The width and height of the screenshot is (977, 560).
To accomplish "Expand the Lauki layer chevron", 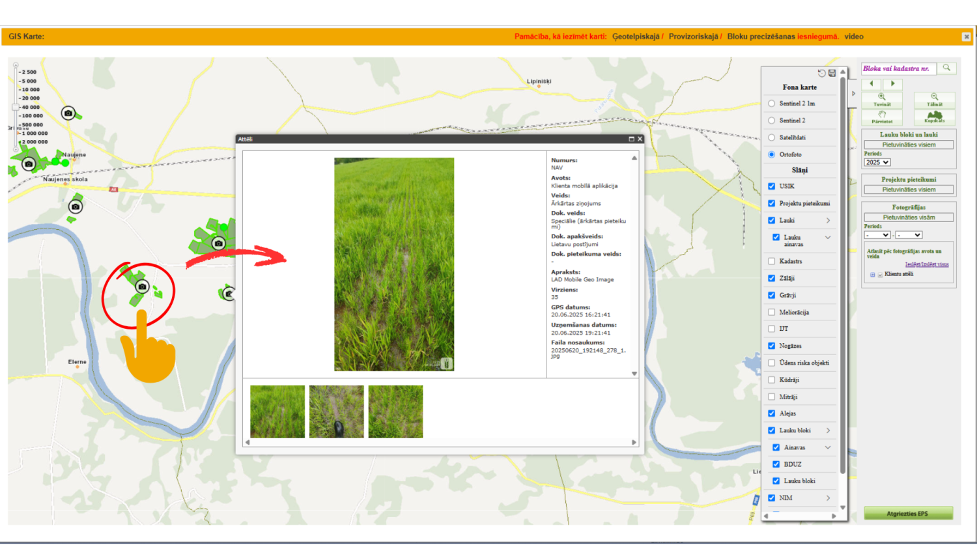I will pos(828,220).
